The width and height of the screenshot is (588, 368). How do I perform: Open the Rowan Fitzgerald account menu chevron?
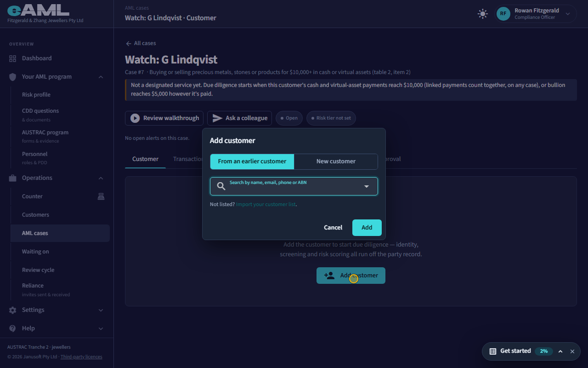click(x=568, y=14)
